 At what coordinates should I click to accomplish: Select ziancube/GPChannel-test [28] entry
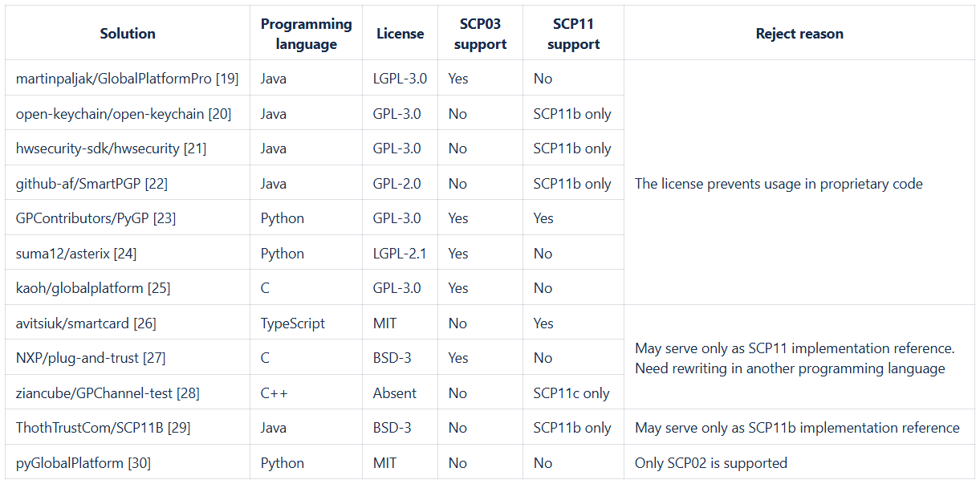(108, 393)
